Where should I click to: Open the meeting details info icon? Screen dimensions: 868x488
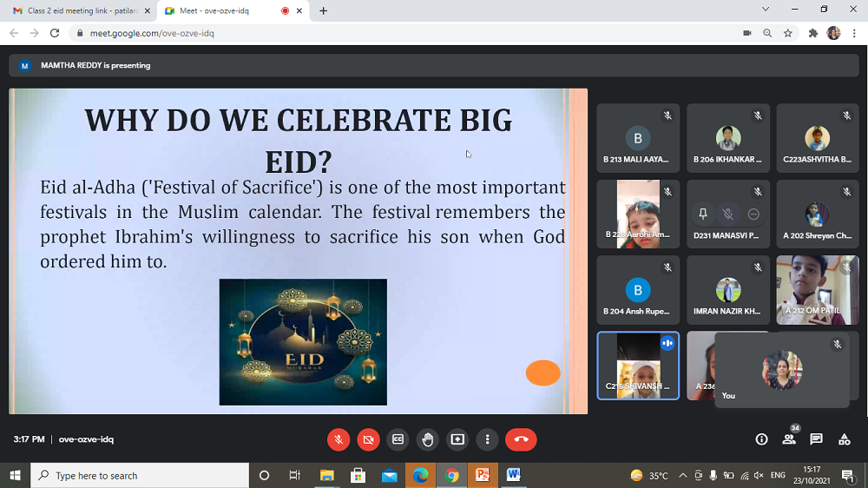coord(761,439)
